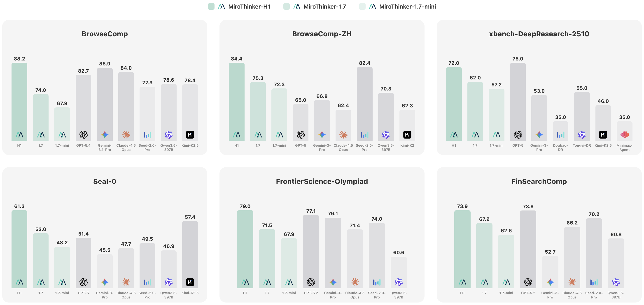Click the MiroThinker-1.7-mini legend text label
The height and width of the screenshot is (305, 644).
[x=407, y=7]
